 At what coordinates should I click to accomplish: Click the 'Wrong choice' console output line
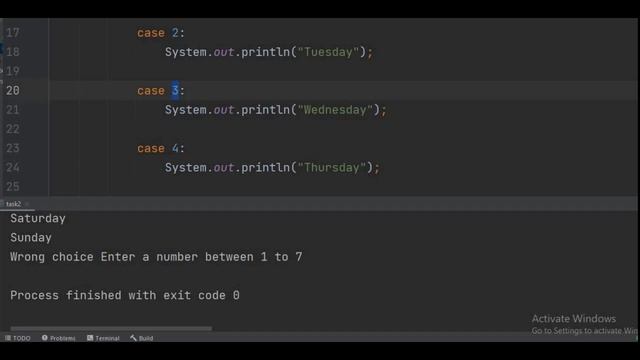tap(156, 257)
